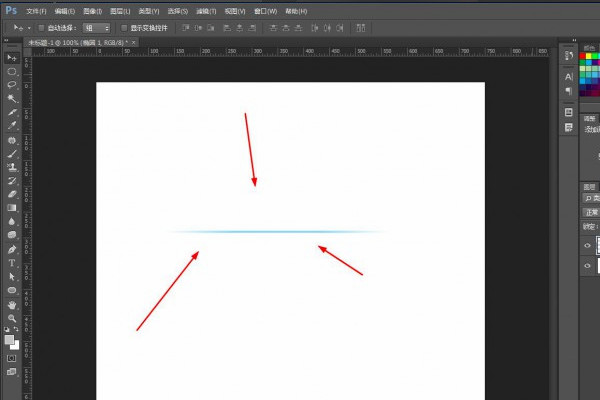Image resolution: width=600 pixels, height=400 pixels.
Task: Click distribute left edges button
Action: 315,28
